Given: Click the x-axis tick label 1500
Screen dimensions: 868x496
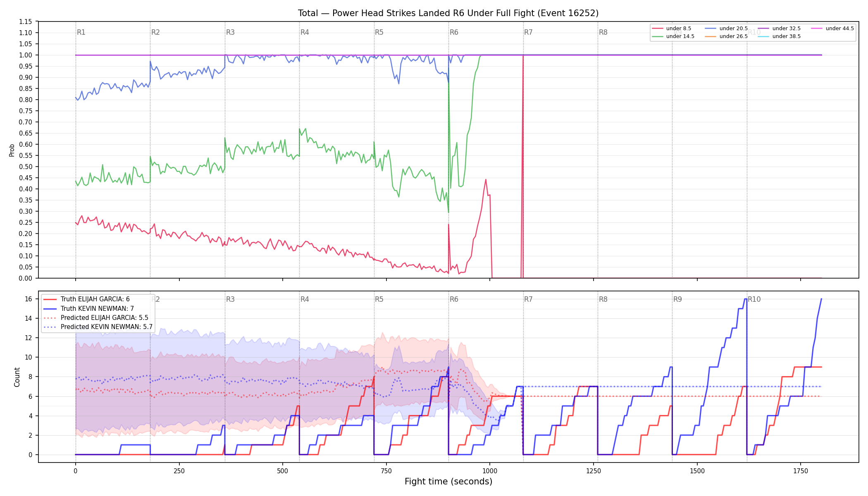Looking at the screenshot, I should (x=697, y=470).
